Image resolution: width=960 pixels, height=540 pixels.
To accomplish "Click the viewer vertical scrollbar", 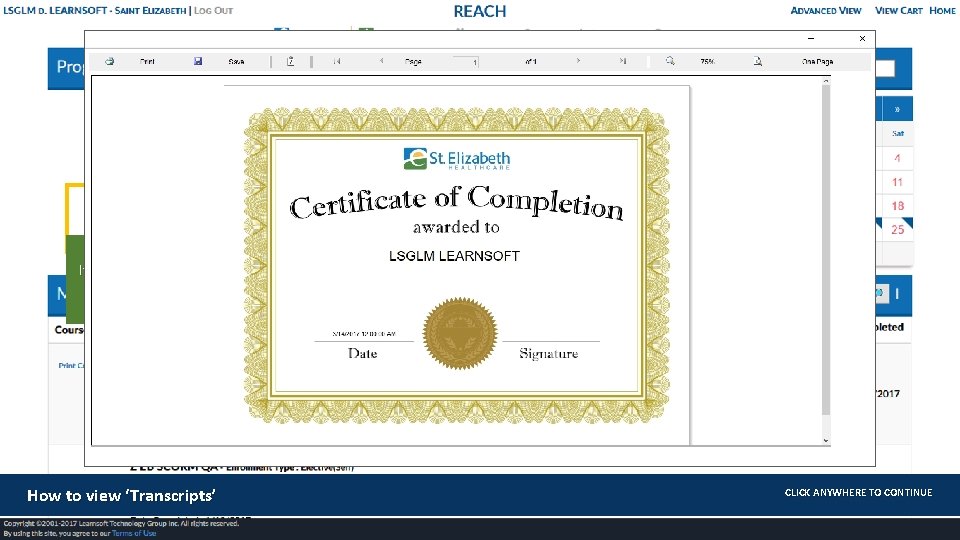I will click(x=826, y=251).
